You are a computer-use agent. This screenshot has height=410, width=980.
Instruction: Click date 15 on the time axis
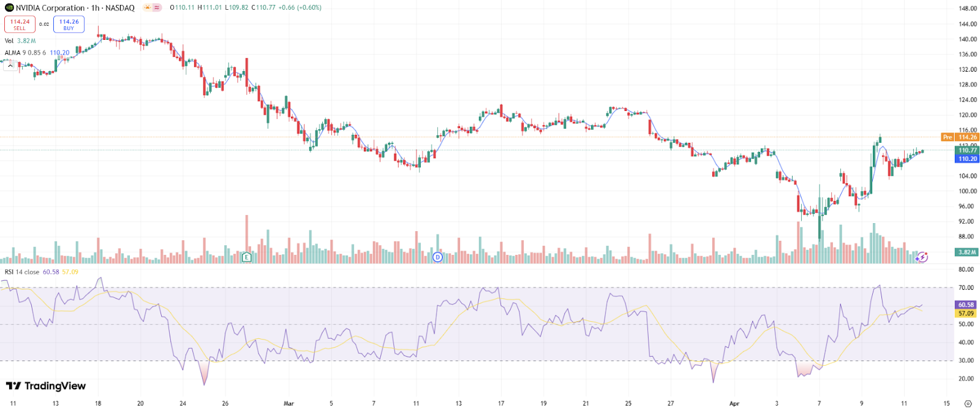click(x=946, y=403)
